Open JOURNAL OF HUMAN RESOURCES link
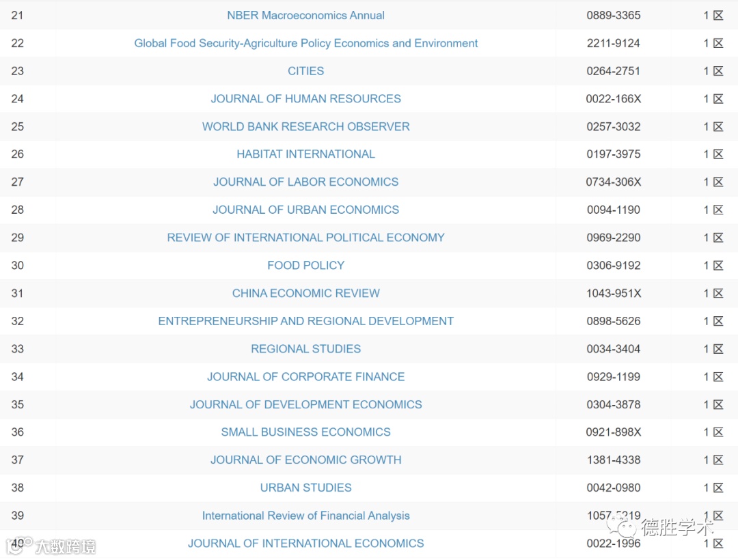 pos(306,99)
